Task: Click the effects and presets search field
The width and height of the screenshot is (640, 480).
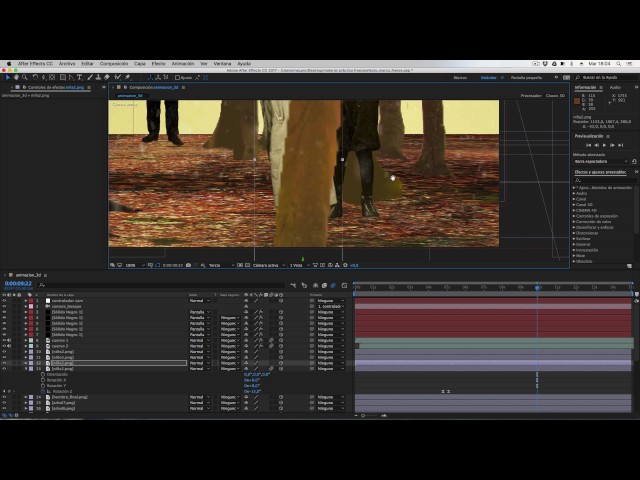Action: (x=604, y=180)
